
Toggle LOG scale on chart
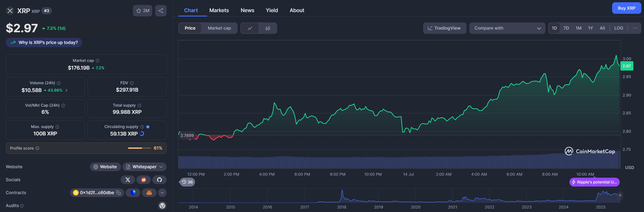[619, 28]
